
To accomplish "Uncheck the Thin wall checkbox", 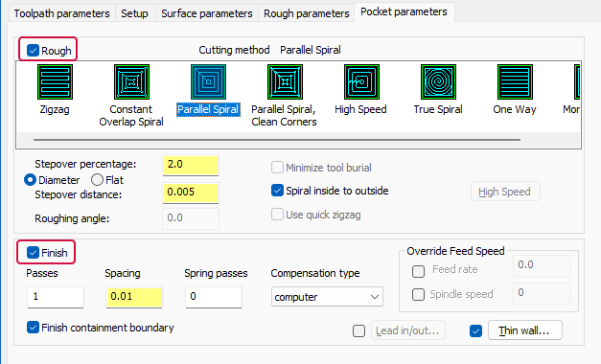I will [475, 330].
